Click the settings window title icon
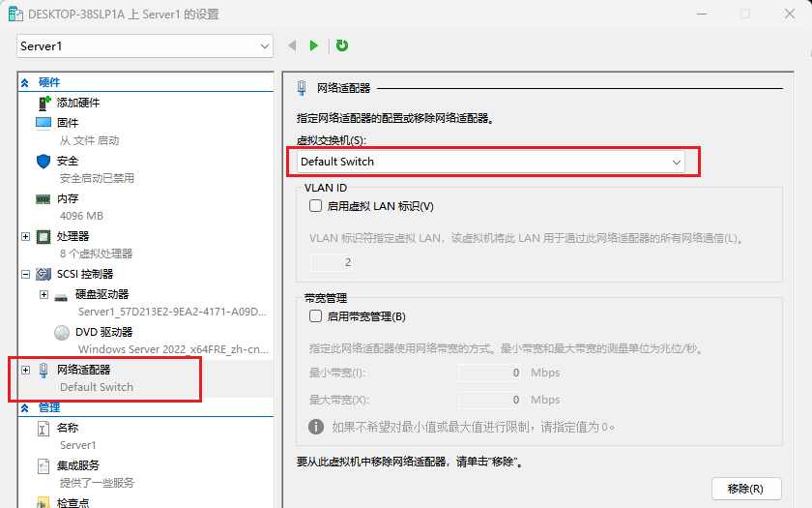Viewport: 812px width, 508px height. tap(15, 14)
